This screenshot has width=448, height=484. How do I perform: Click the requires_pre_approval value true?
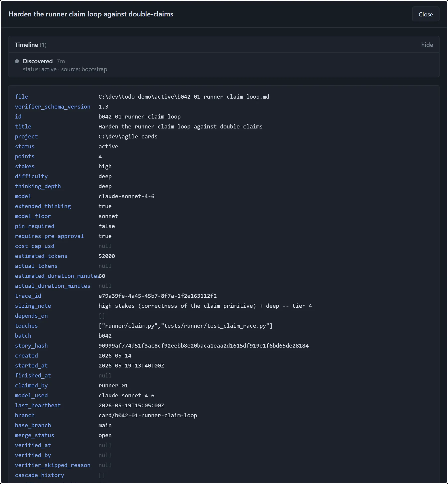[x=105, y=236]
